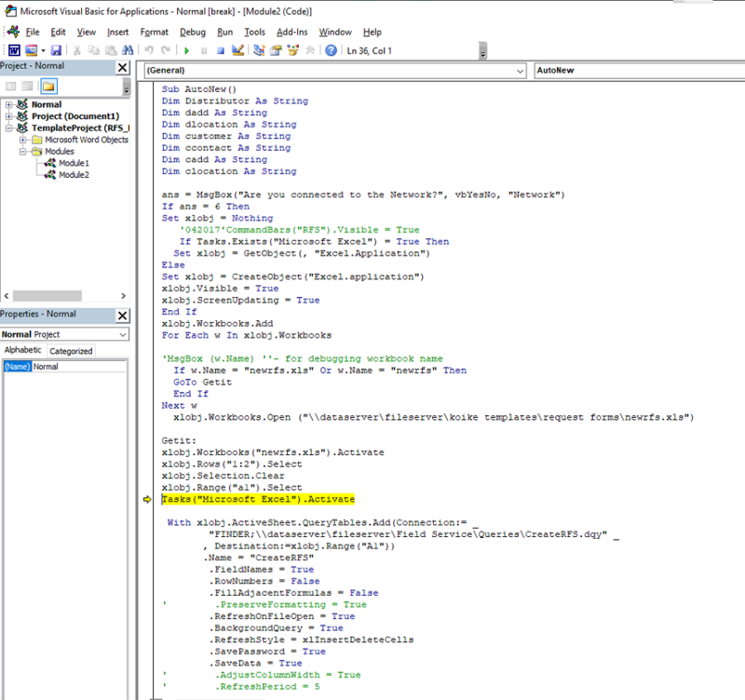Toggle Design Mode icon in toolbar

(x=237, y=50)
